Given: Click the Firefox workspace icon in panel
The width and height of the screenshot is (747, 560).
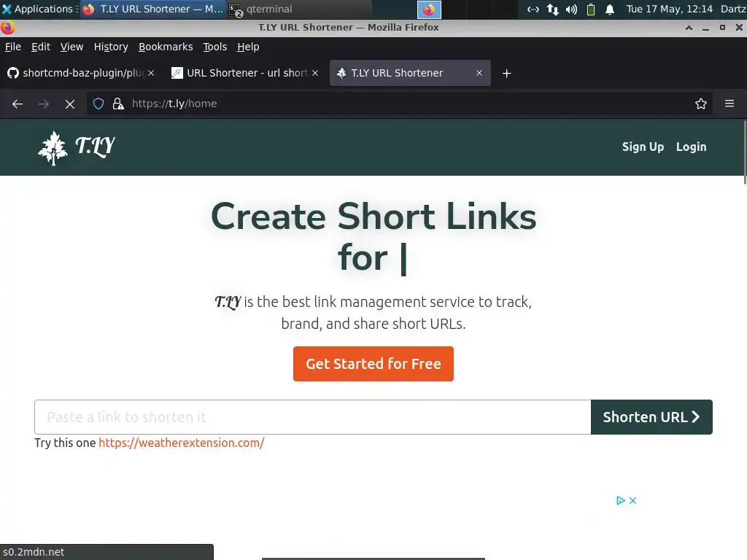Looking at the screenshot, I should click(x=429, y=9).
